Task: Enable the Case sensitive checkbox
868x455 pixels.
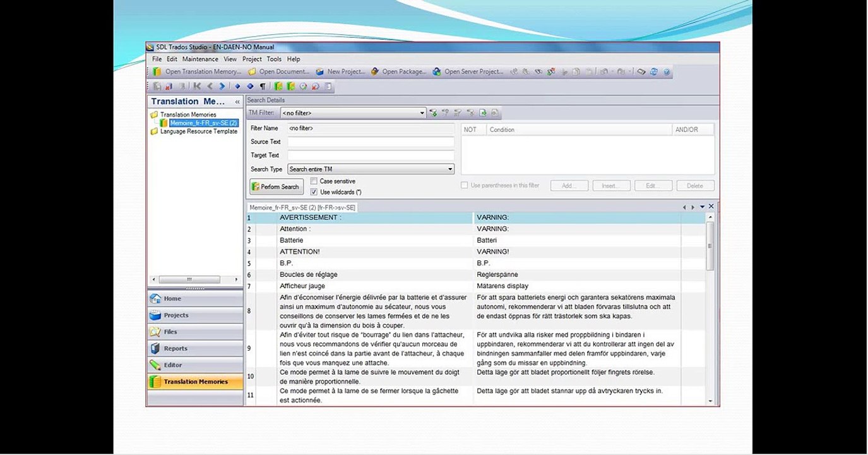Action: 314,181
